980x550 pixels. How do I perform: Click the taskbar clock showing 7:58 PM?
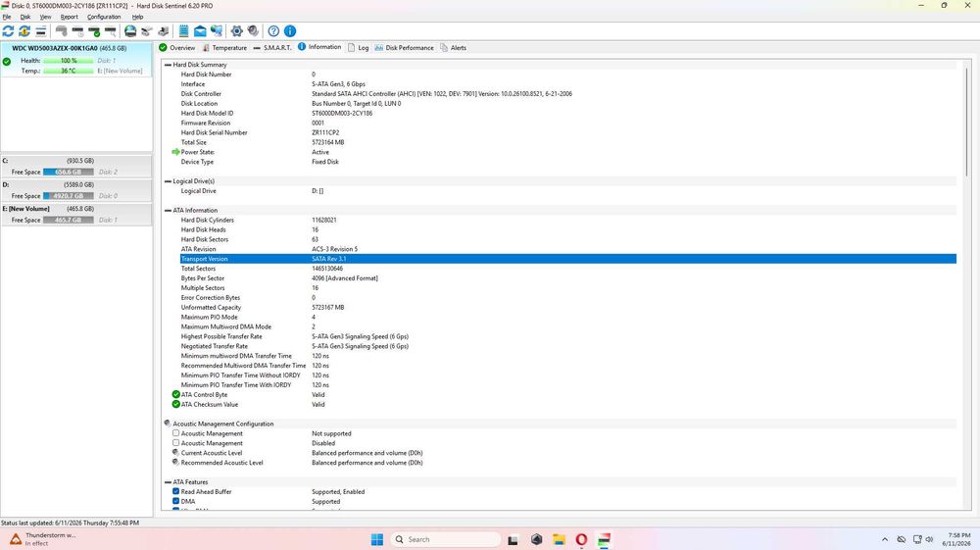(x=957, y=539)
